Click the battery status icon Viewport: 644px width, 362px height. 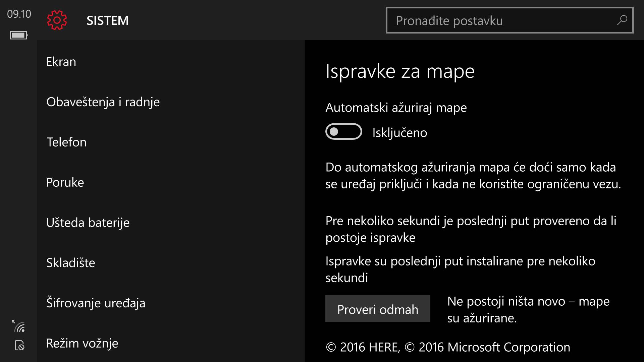[19, 35]
